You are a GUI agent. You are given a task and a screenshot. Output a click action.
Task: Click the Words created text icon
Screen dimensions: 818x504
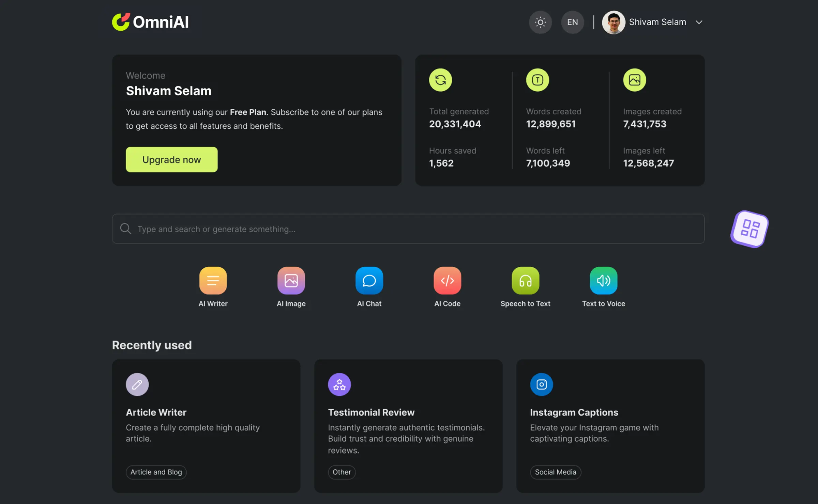click(x=537, y=80)
